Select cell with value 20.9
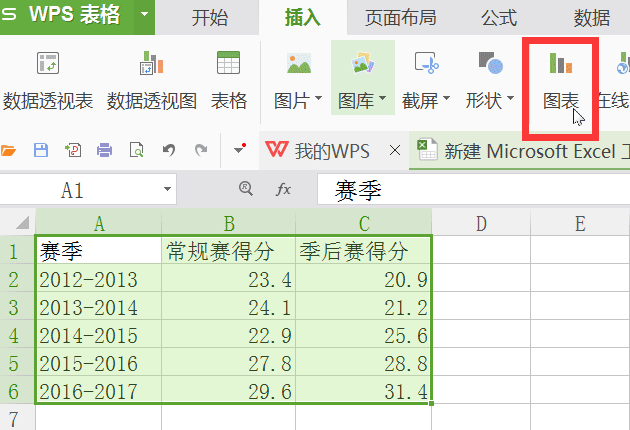This screenshot has height=430, width=630. click(364, 278)
